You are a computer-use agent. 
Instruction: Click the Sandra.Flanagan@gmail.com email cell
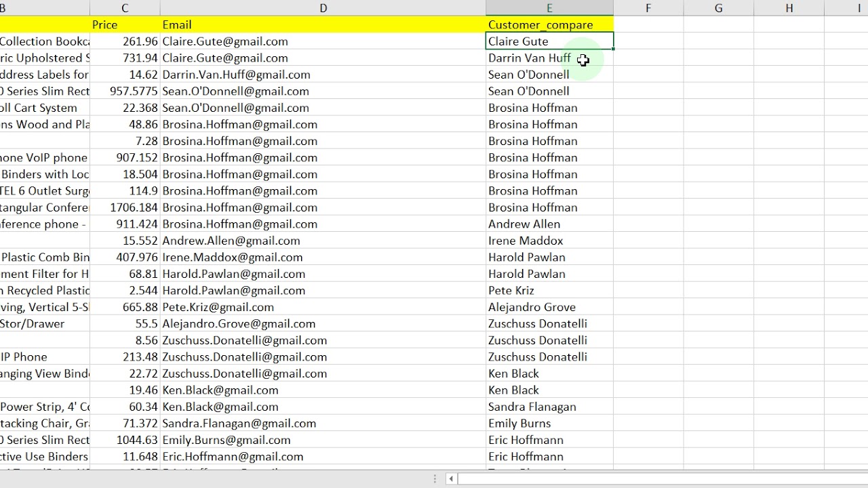click(x=323, y=424)
